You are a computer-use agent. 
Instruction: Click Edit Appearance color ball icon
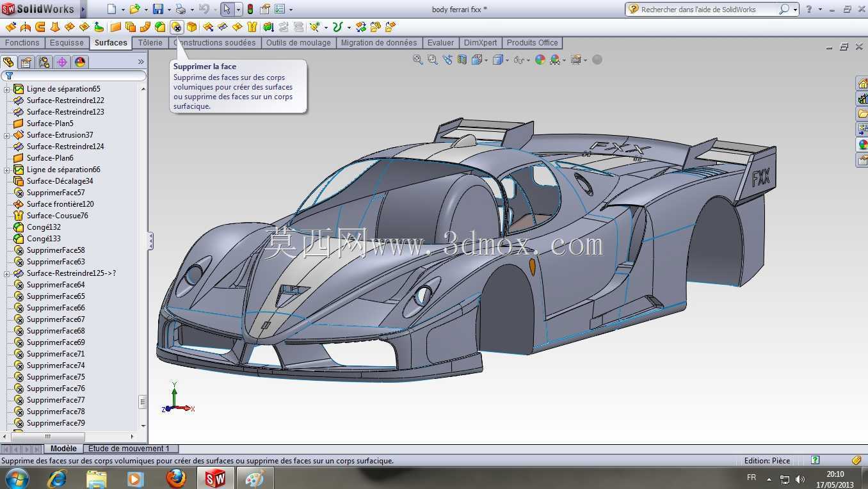(540, 60)
